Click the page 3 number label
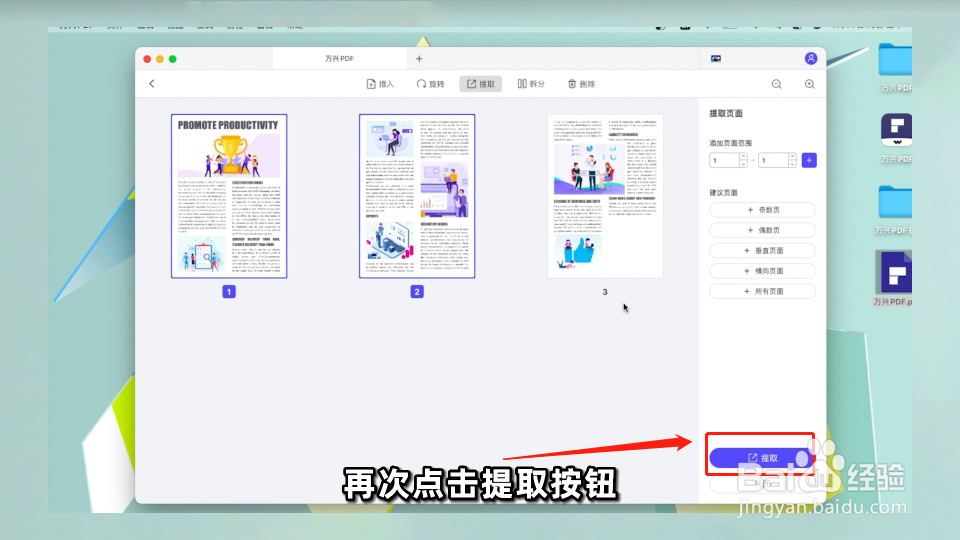960x540 pixels. click(605, 292)
